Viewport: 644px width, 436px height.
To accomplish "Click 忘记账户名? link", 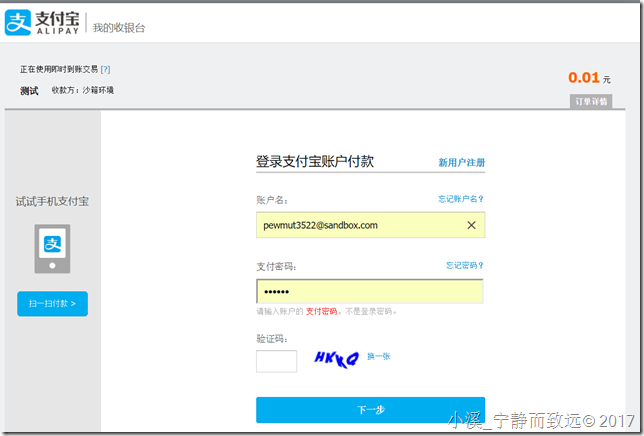I will pyautogui.click(x=461, y=199).
